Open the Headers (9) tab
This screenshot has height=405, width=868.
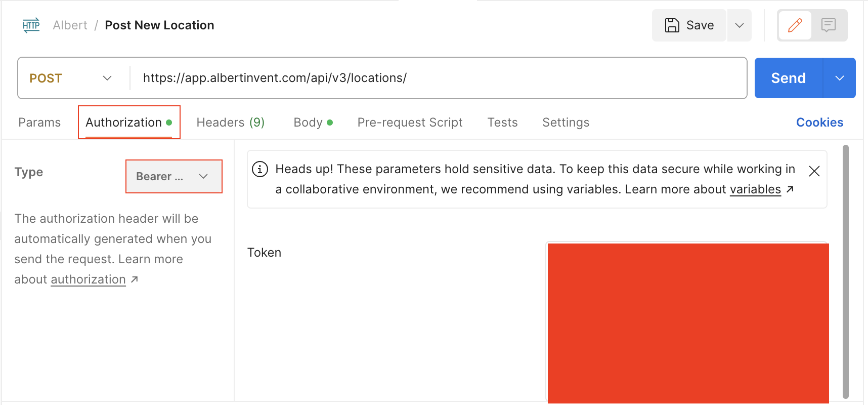coord(230,123)
